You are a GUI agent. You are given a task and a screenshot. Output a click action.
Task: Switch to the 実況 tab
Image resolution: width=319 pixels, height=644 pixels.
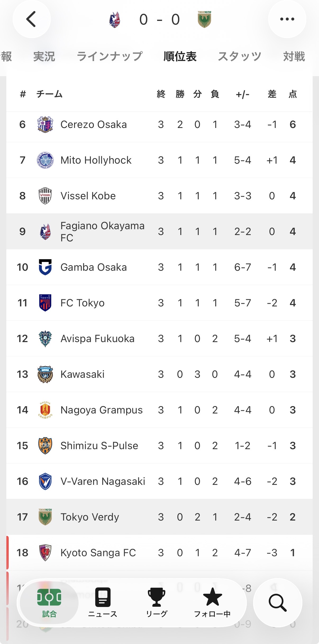point(44,56)
